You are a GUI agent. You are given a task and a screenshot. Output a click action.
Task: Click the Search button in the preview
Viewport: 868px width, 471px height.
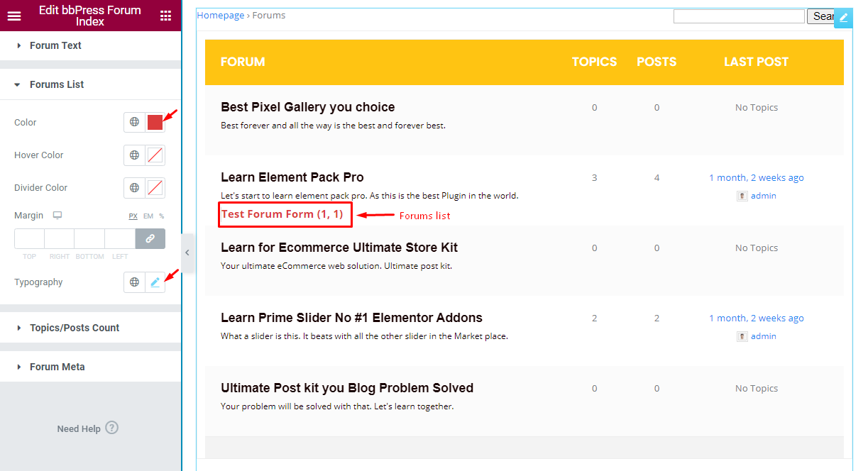point(820,16)
